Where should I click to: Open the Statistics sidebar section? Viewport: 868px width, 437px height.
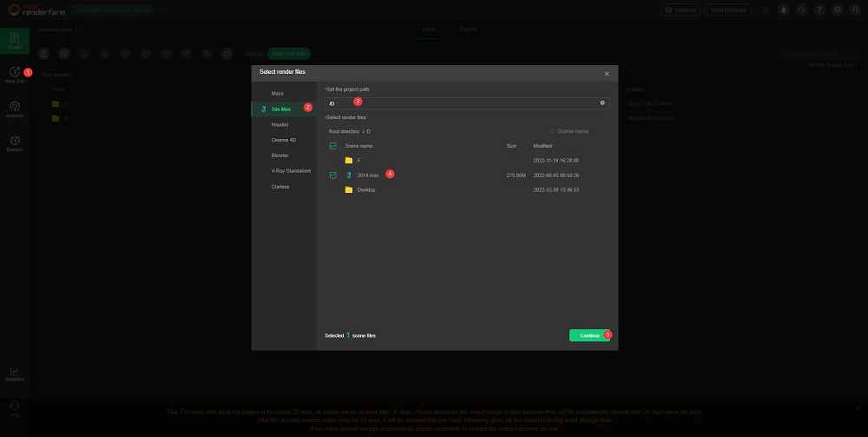point(15,374)
